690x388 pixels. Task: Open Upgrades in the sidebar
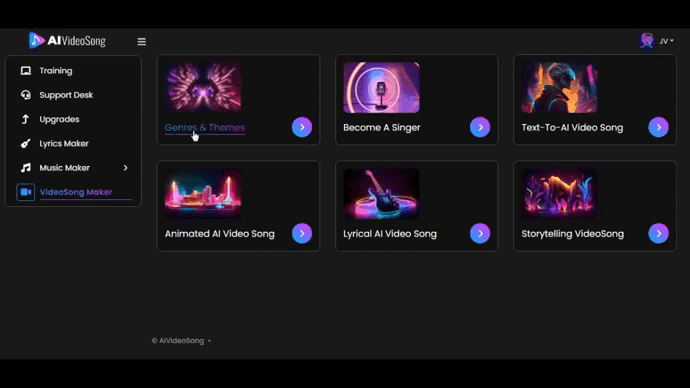[x=59, y=119]
